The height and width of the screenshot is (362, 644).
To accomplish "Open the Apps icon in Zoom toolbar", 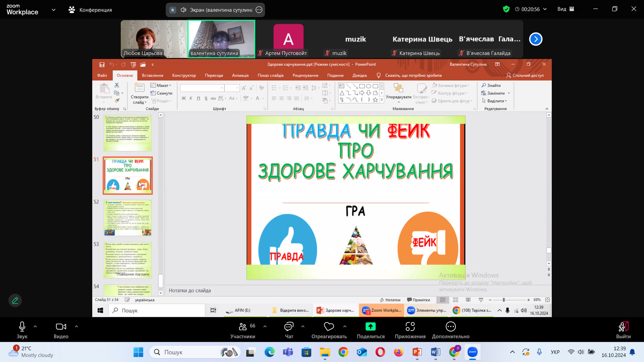I will click(410, 326).
